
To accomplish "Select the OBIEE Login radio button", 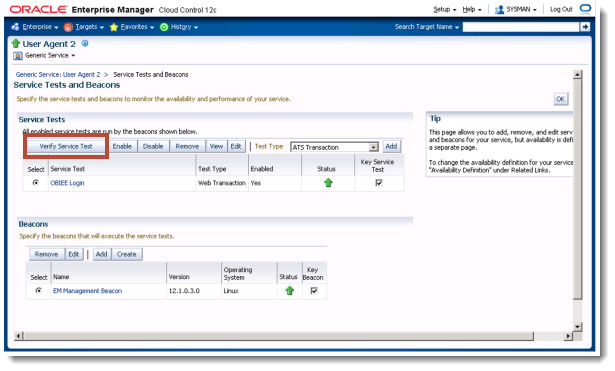I will coord(36,182).
